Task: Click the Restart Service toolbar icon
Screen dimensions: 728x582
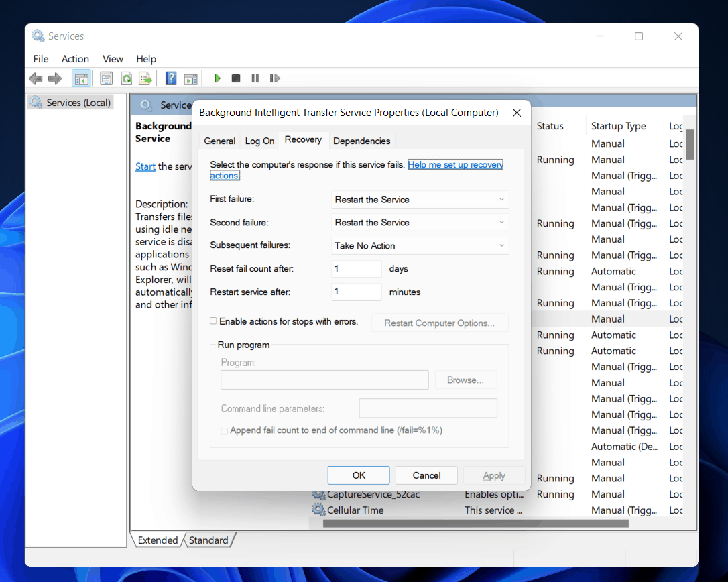Action: point(274,78)
